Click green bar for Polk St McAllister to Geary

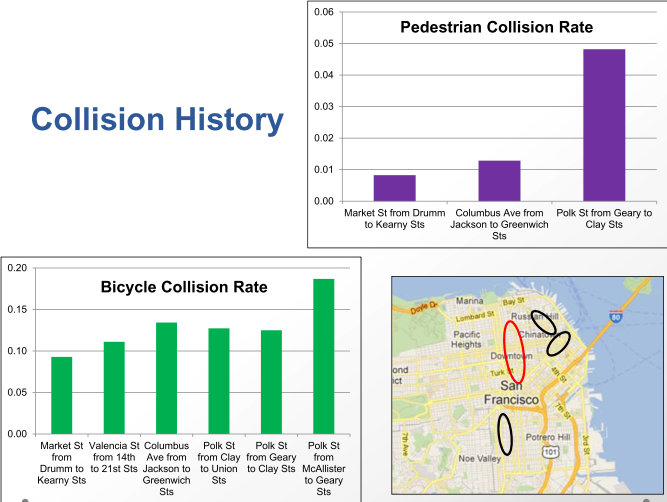[x=323, y=356]
